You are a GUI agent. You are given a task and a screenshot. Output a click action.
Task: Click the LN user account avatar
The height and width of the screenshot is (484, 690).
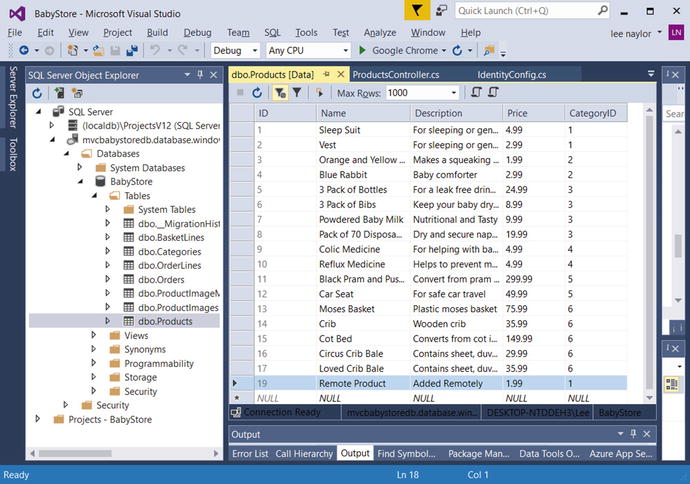pyautogui.click(x=676, y=32)
